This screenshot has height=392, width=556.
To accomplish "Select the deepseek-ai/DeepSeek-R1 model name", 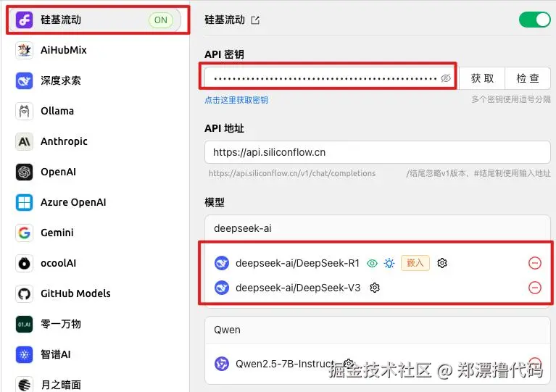I will point(297,263).
